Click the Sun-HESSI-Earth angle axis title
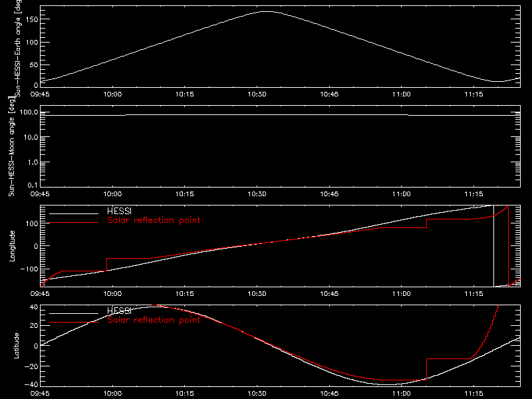 click(x=18, y=48)
